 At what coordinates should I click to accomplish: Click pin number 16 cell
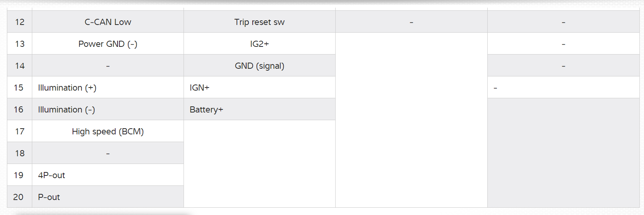click(x=19, y=110)
